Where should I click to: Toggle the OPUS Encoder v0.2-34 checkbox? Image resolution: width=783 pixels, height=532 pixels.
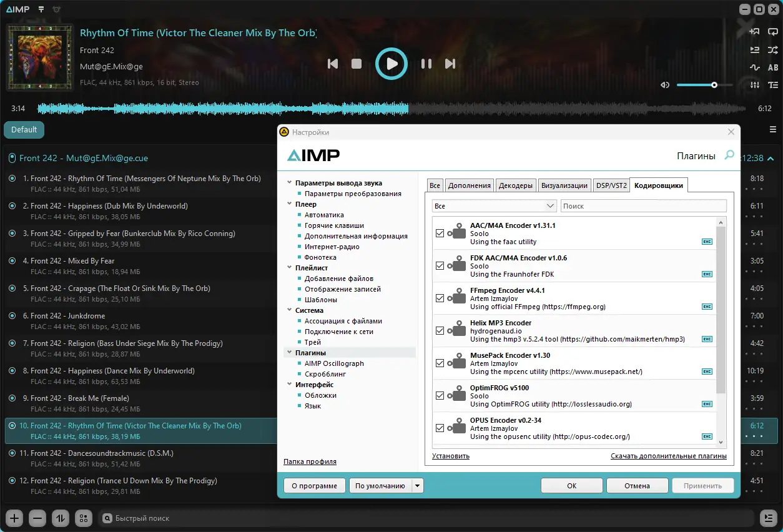[440, 428]
